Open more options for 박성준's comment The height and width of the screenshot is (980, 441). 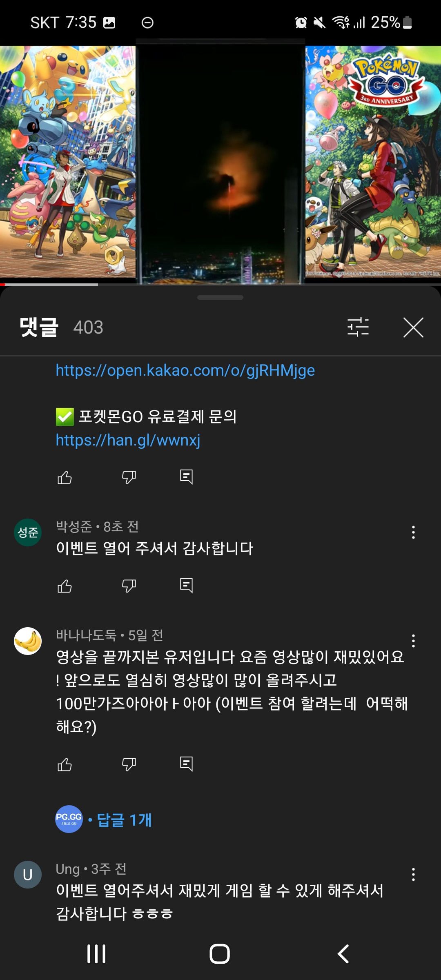click(413, 532)
